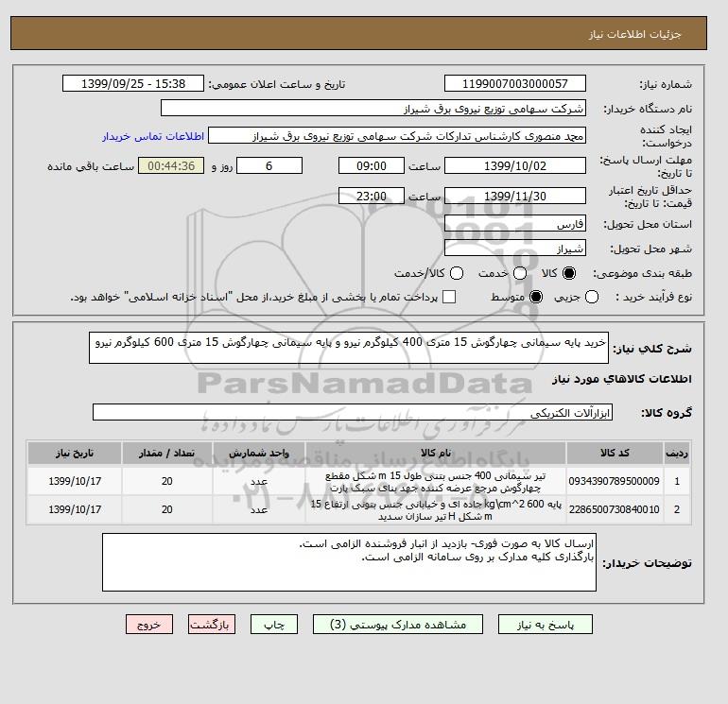Image resolution: width=728 pixels, height=704 pixels.
Task: Click row number 1 cell
Action: pos(676,481)
